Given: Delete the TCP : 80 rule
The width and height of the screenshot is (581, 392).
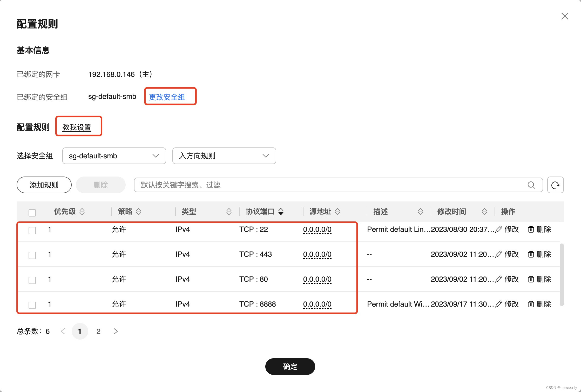Looking at the screenshot, I should pos(539,279).
